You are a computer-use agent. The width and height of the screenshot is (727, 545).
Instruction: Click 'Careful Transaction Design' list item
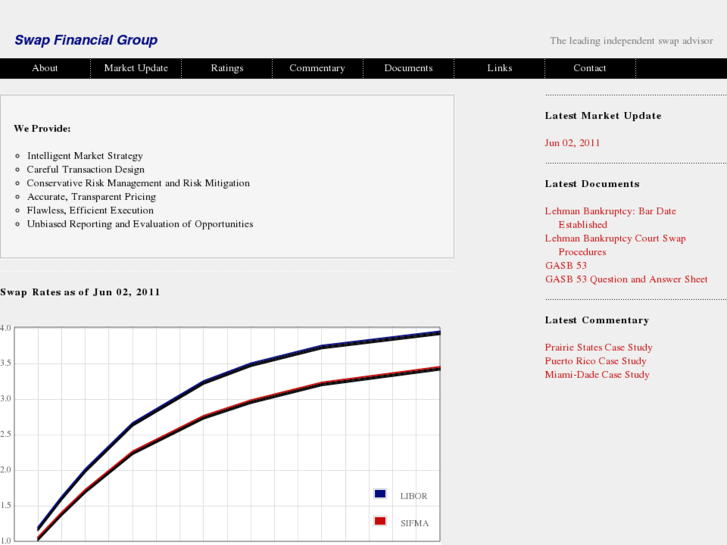tap(86, 169)
